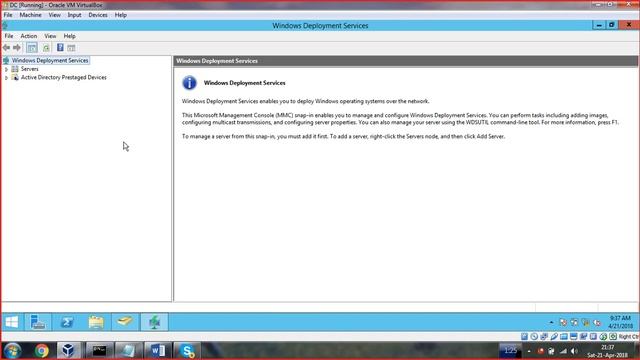Click the bold Windows Deployment Services heading
The width and height of the screenshot is (640, 360).
point(244,83)
